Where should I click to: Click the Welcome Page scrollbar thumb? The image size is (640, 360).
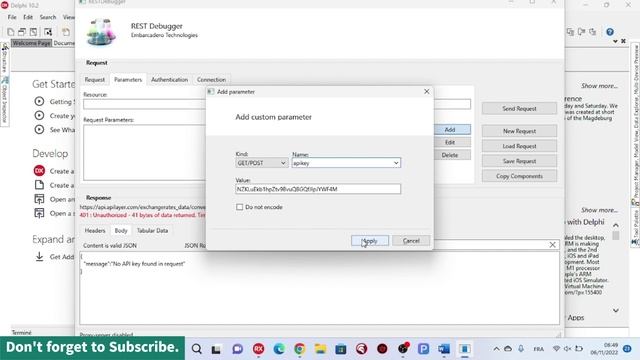tap(616, 236)
